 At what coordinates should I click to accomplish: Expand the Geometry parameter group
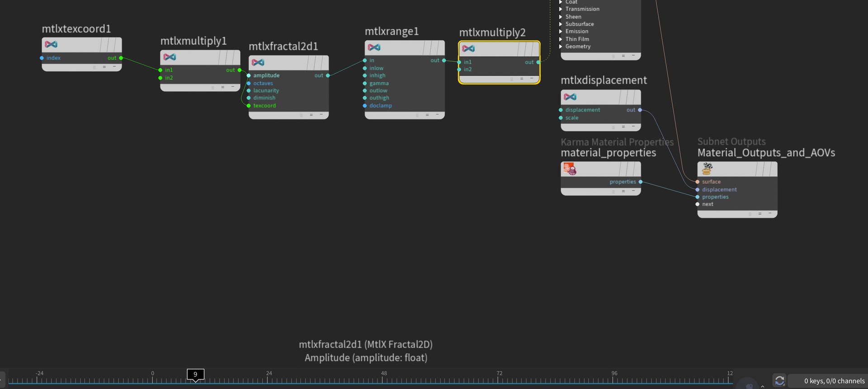point(561,47)
